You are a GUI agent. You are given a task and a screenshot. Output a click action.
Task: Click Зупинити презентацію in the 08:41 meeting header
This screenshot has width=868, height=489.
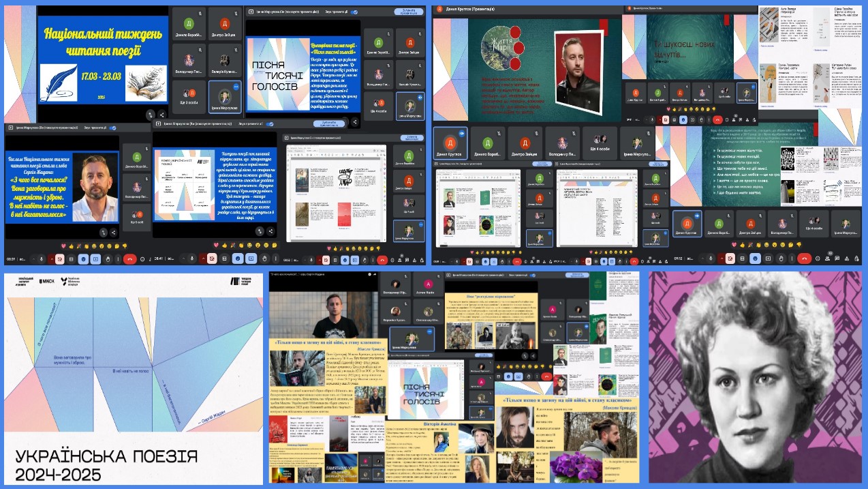pyautogui.click(x=329, y=123)
